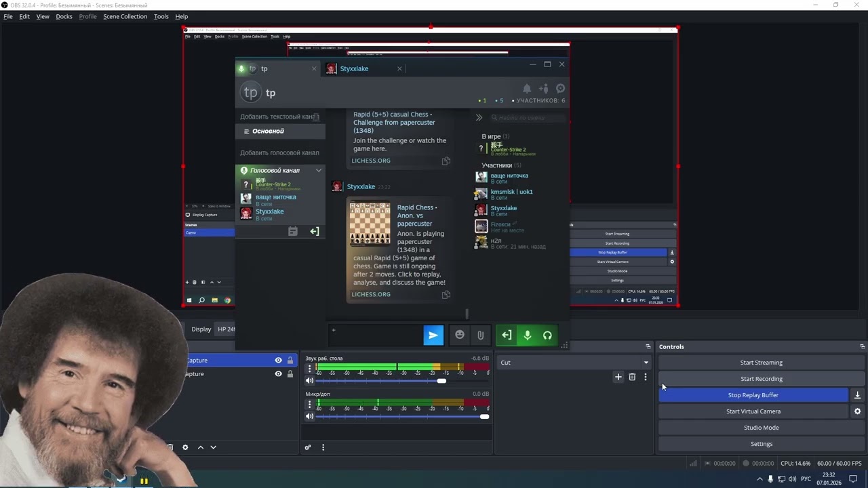Move the selected source up
868x488 pixels.
point(200,447)
